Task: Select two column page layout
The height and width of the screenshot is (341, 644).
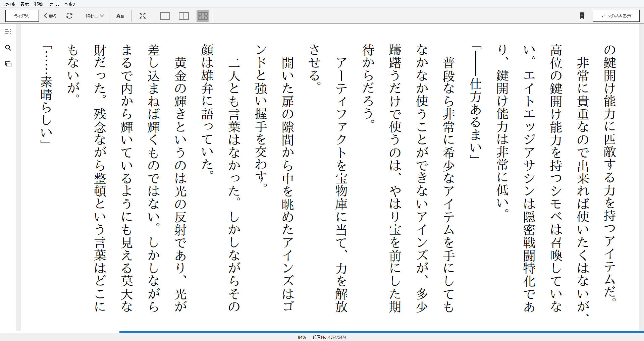Action: coord(184,16)
